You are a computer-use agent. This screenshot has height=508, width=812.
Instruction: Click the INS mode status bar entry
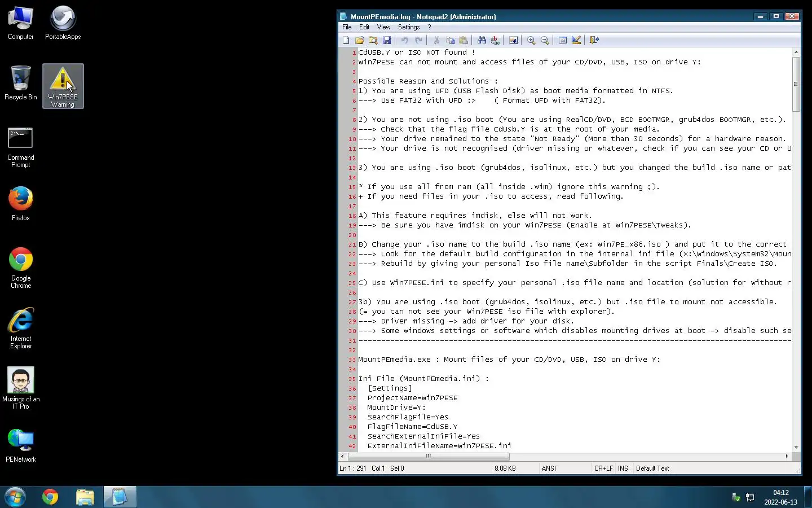click(x=623, y=468)
